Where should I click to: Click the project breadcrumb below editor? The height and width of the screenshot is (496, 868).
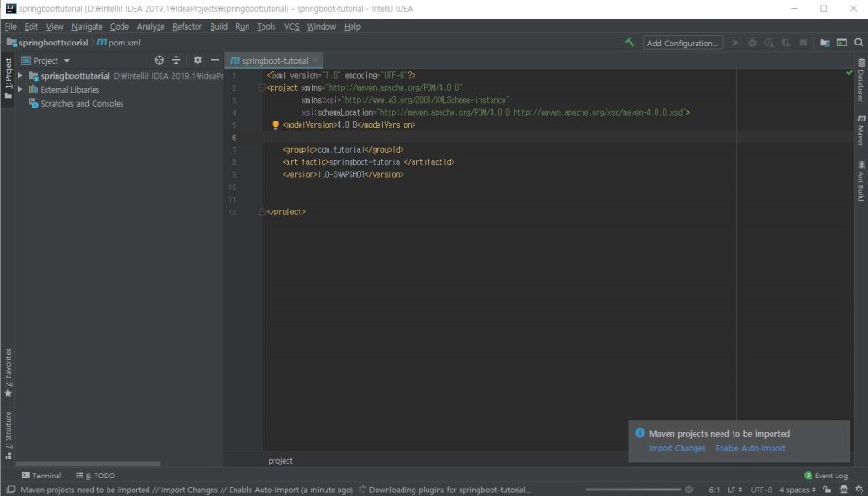tap(281, 461)
